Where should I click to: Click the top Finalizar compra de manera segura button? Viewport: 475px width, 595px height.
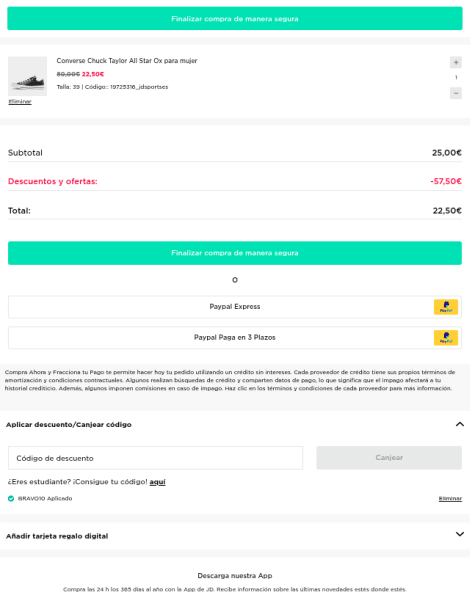237,19
